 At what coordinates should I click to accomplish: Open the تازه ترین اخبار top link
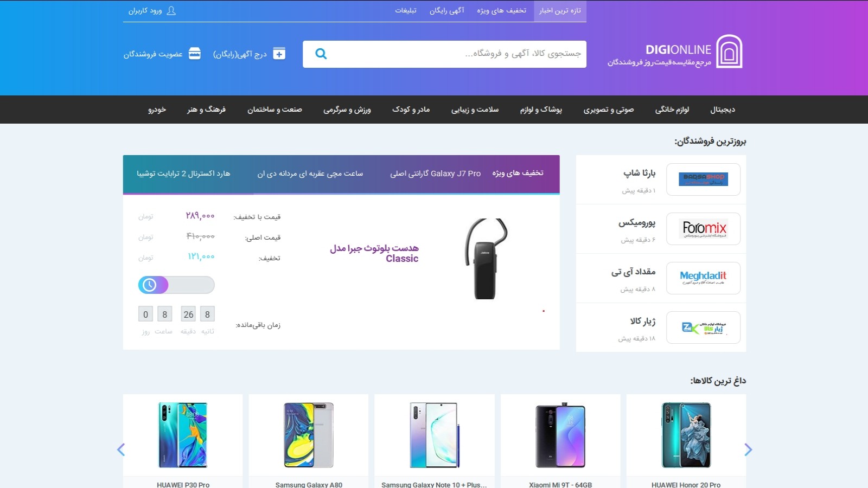tap(560, 10)
